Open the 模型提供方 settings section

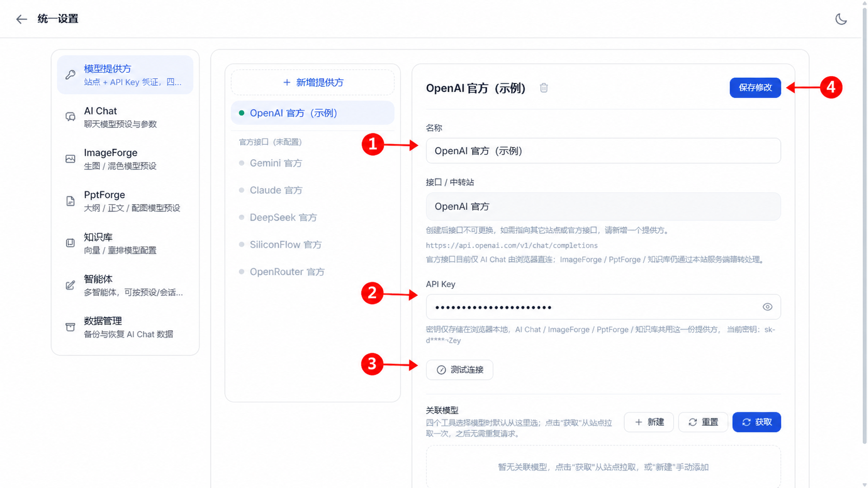(125, 75)
